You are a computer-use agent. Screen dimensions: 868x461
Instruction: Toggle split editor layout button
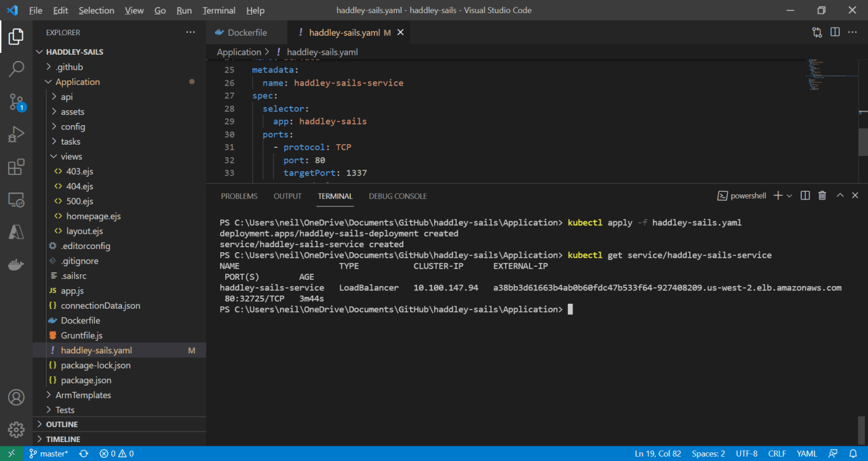[835, 32]
